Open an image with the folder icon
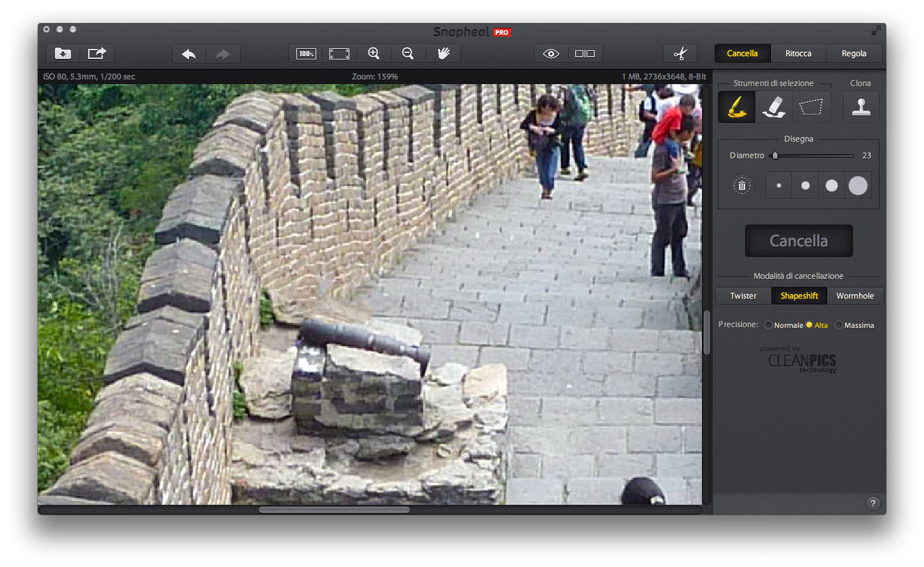The image size is (924, 567). 63,54
